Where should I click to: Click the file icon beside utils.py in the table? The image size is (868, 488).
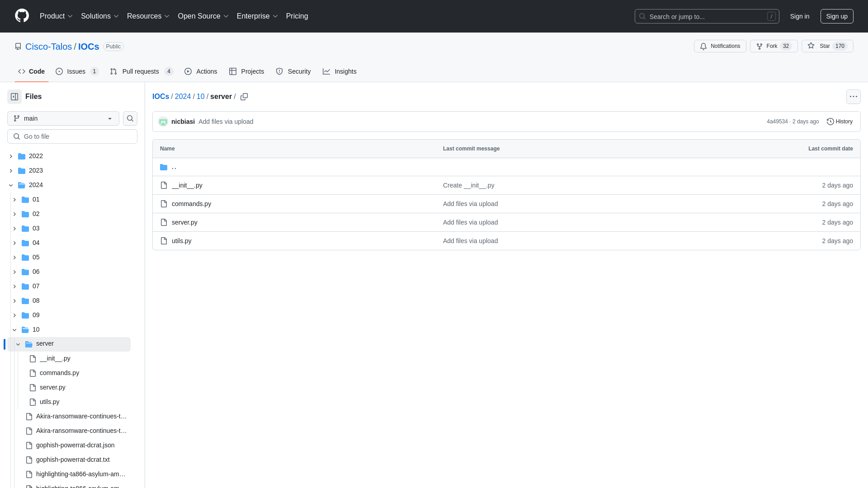[164, 241]
